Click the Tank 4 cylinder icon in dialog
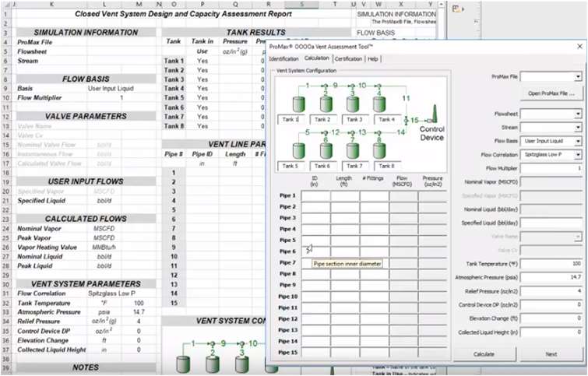 pos(379,104)
